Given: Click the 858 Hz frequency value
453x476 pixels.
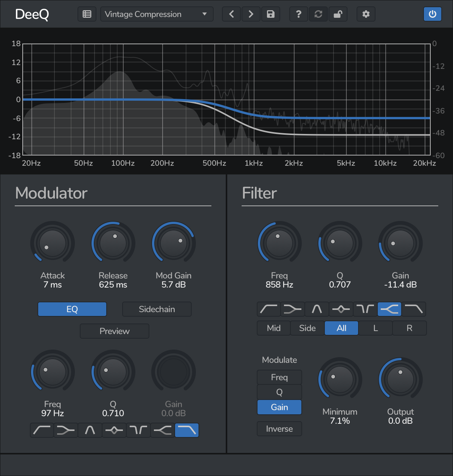Looking at the screenshot, I should 279,285.
